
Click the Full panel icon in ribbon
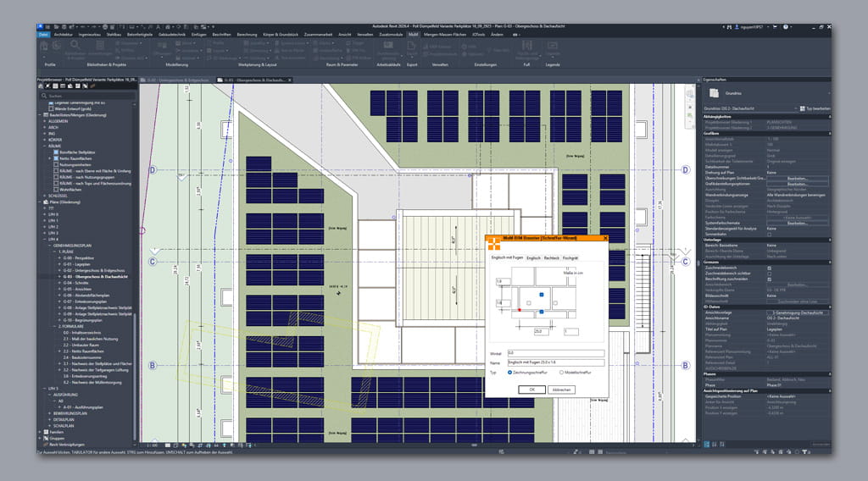pos(526,47)
